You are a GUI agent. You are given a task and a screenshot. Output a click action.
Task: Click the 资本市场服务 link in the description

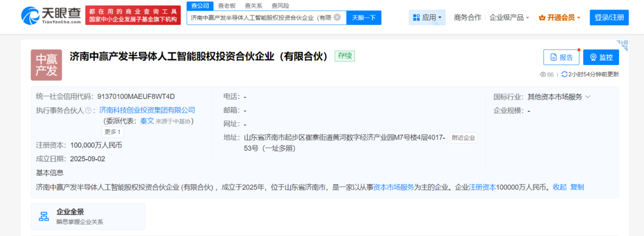(393, 187)
